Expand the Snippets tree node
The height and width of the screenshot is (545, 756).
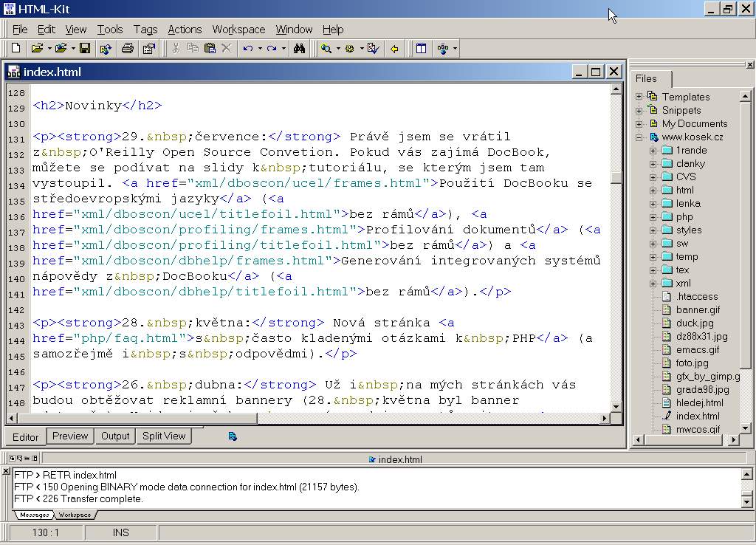tap(639, 111)
